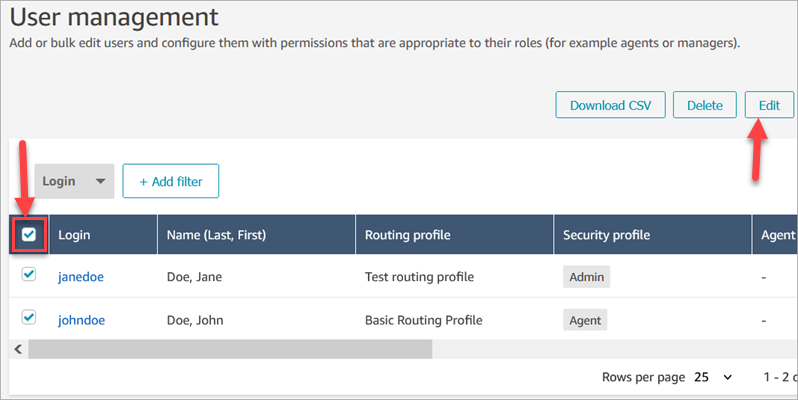798x400 pixels.
Task: Click the Download CSV button
Action: click(x=610, y=105)
